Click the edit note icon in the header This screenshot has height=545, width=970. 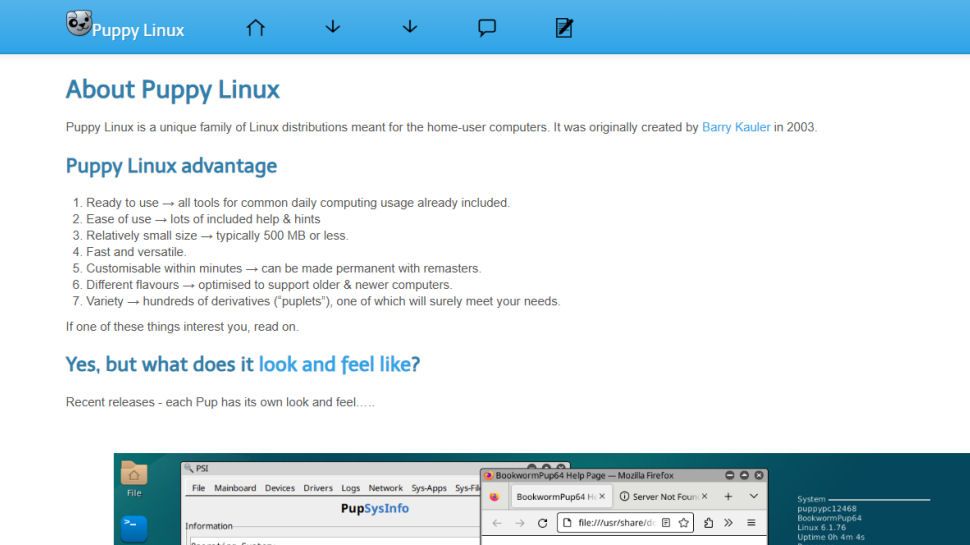(564, 28)
